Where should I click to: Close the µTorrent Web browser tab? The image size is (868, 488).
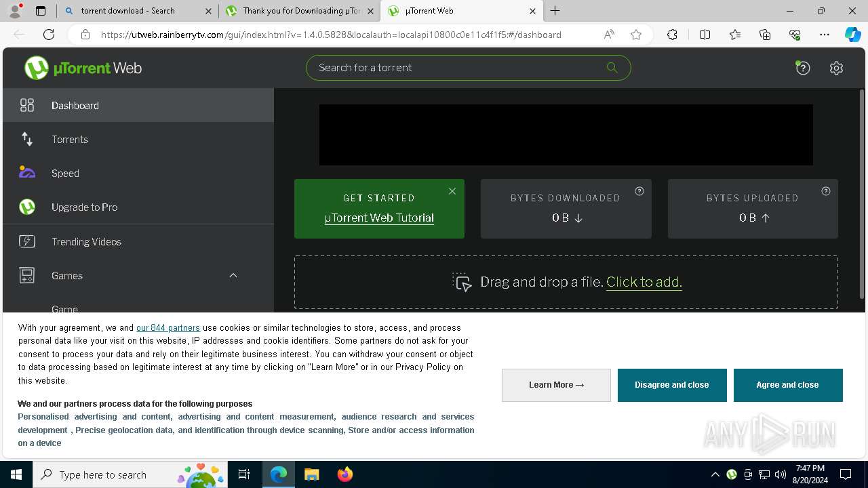pyautogui.click(x=532, y=11)
